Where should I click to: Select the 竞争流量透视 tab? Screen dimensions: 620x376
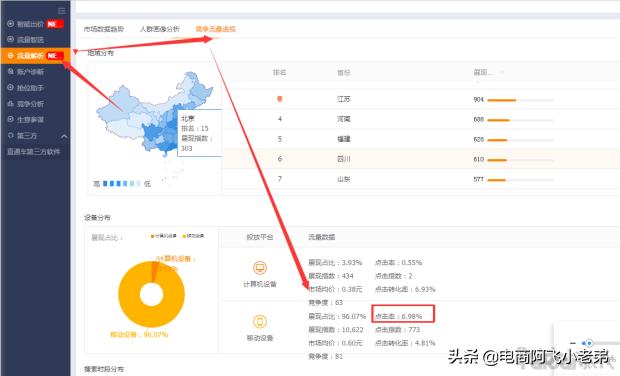click(x=215, y=29)
